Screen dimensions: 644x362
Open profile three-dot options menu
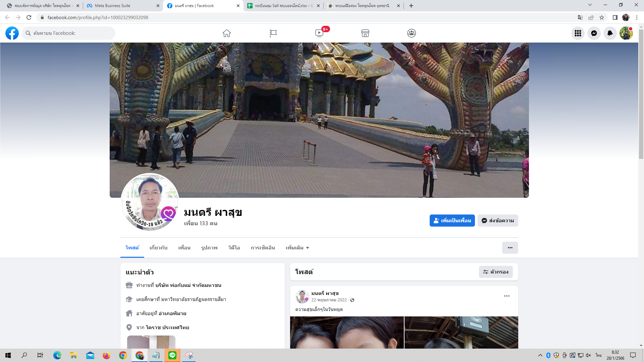coord(510,248)
